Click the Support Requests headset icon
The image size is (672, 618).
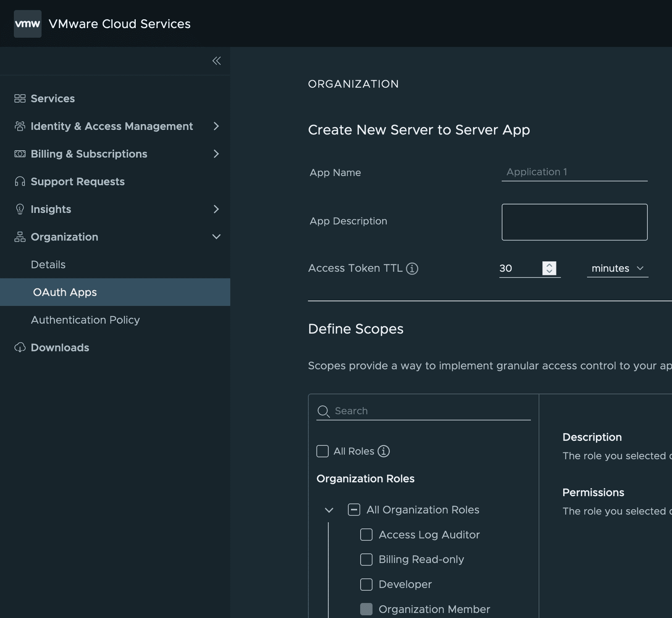(20, 181)
